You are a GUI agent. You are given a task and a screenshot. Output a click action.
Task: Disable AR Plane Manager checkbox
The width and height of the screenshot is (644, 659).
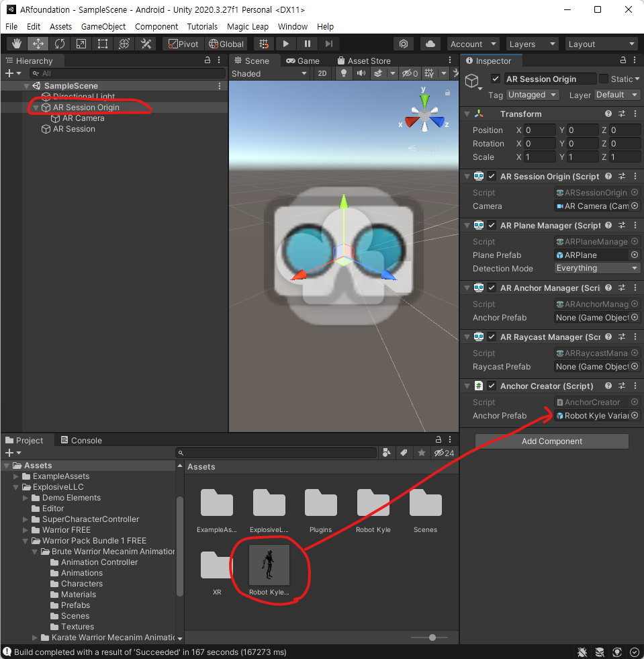point(492,225)
